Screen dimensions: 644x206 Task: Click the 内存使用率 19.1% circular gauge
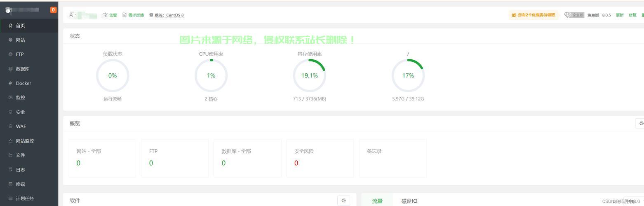tap(309, 76)
